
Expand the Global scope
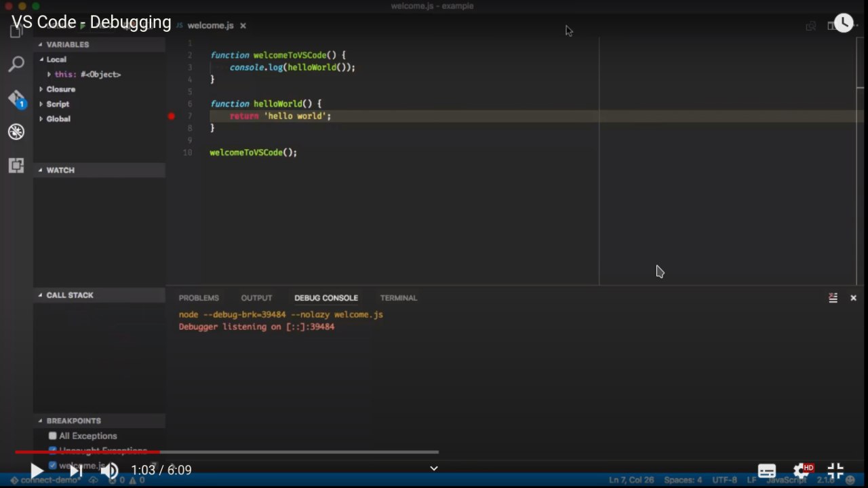(x=55, y=119)
